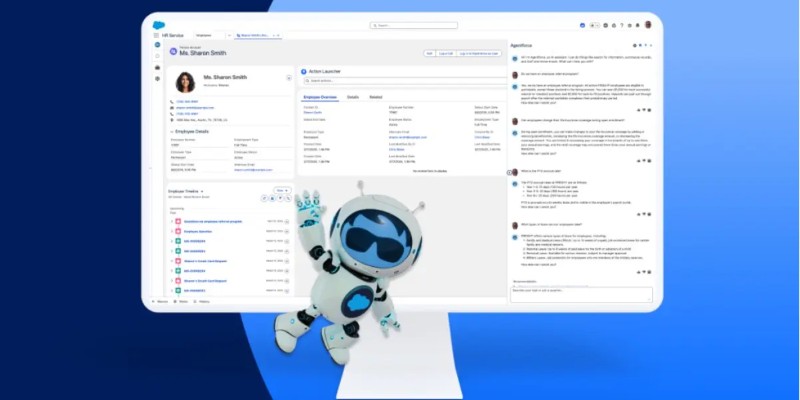
Task: Open the first timeline row action menu
Action: coord(287,221)
